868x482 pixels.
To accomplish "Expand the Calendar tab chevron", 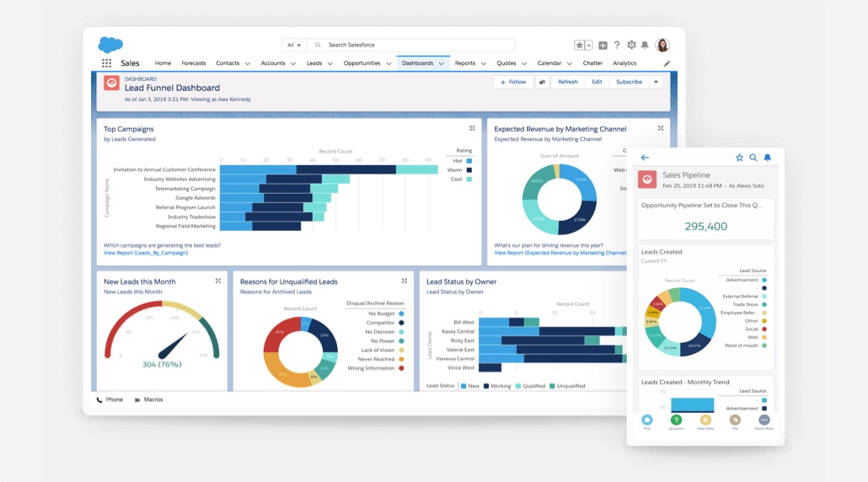I will 569,64.
